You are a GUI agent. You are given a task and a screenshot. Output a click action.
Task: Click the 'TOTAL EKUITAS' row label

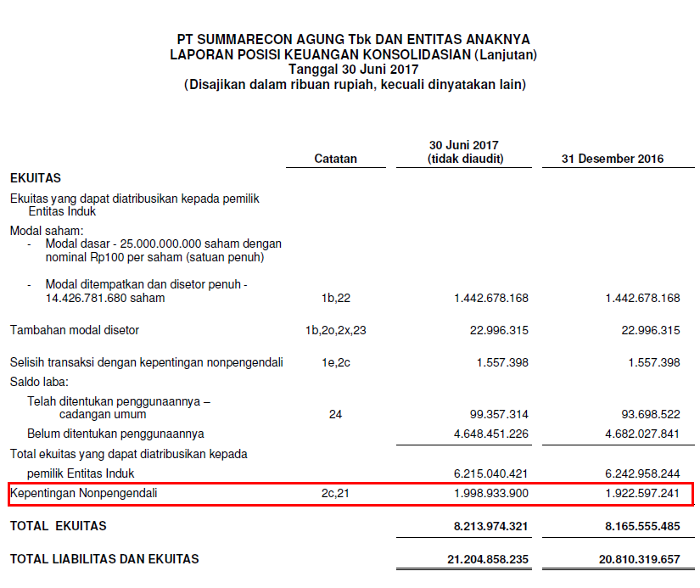tap(59, 525)
